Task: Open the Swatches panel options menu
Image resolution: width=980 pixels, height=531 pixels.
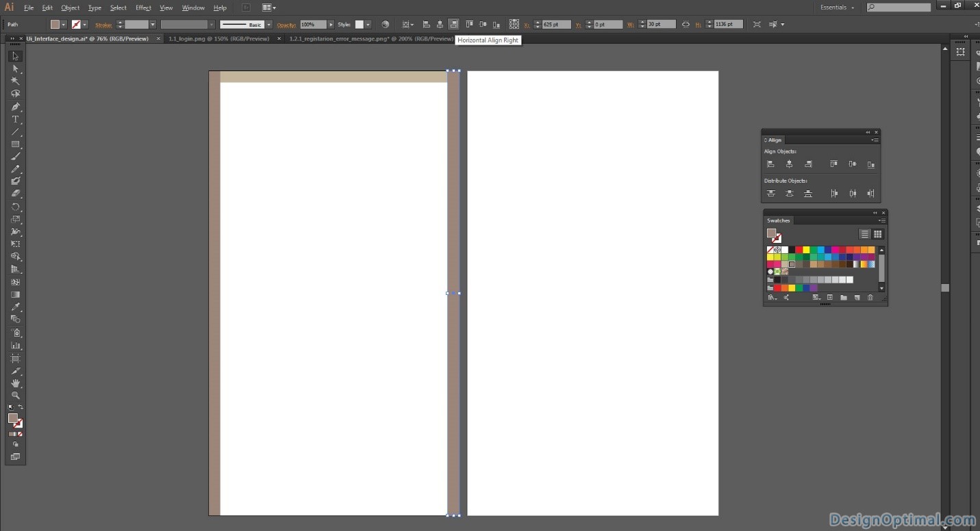Action: (x=881, y=220)
